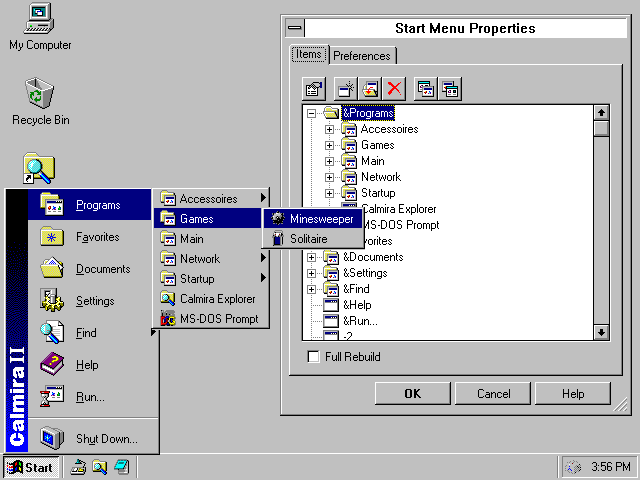
Task: Expand the Startup node in the tree
Action: [x=329, y=193]
